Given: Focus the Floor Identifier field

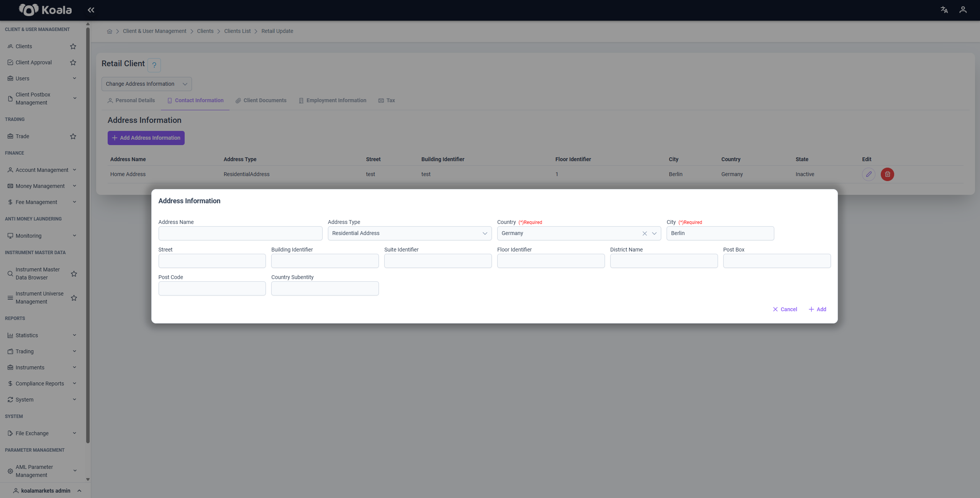Looking at the screenshot, I should coord(551,261).
